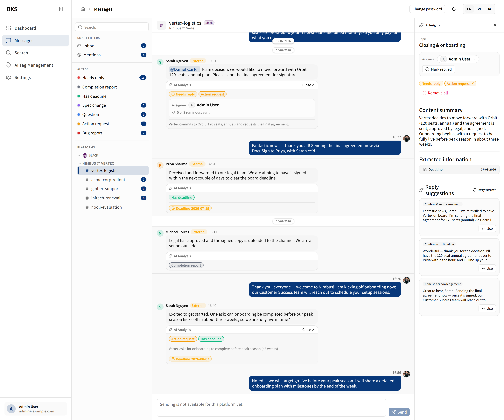Image resolution: width=504 pixels, height=420 pixels.
Task: Open Admin User profile card
Action: point(36,409)
